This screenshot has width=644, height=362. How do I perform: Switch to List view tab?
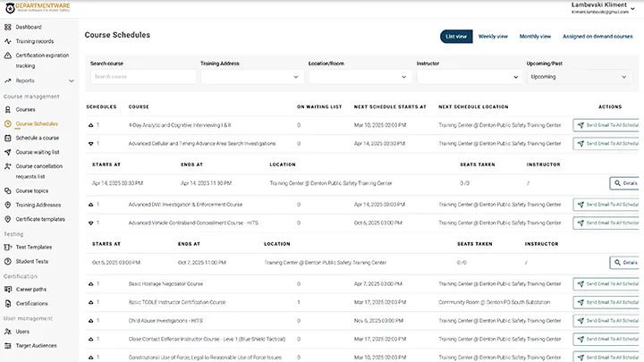[x=456, y=37]
